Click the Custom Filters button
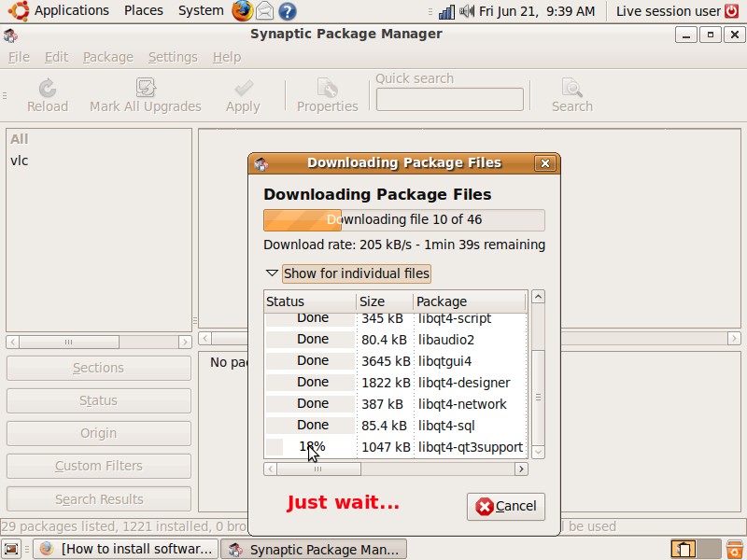This screenshot has height=560, width=747. (99, 466)
